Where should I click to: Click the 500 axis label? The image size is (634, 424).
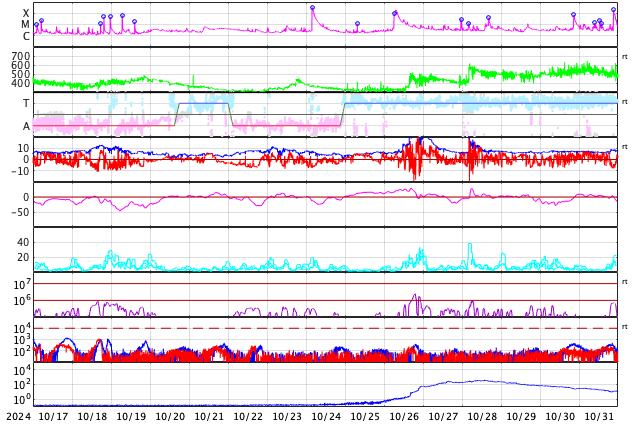coord(21,74)
